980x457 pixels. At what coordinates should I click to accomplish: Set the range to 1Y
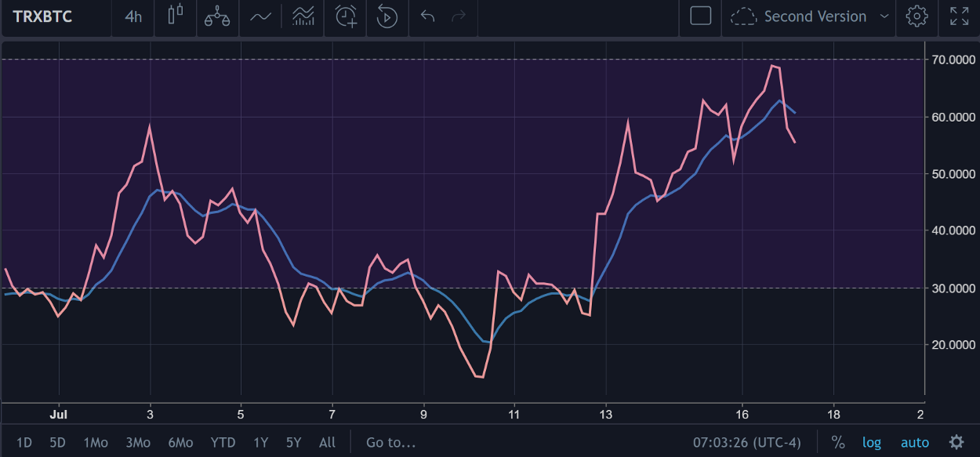click(260, 443)
